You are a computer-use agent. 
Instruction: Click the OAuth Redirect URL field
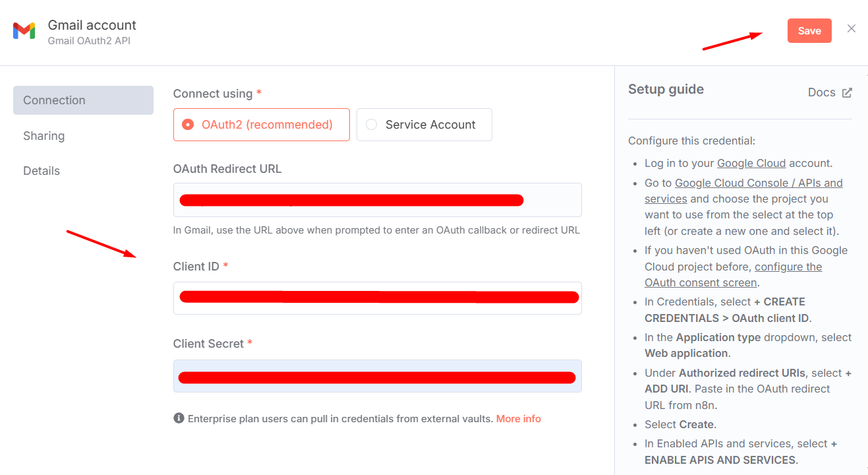[378, 200]
